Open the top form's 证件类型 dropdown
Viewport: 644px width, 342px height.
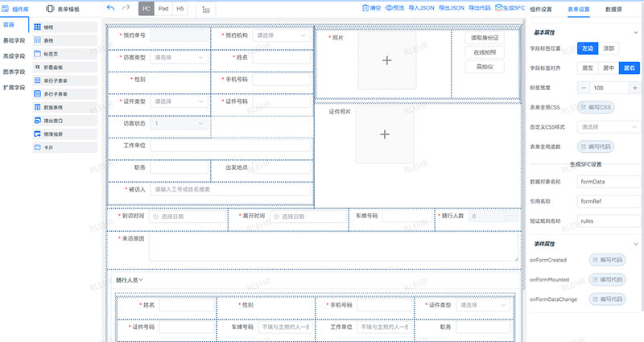(x=179, y=101)
